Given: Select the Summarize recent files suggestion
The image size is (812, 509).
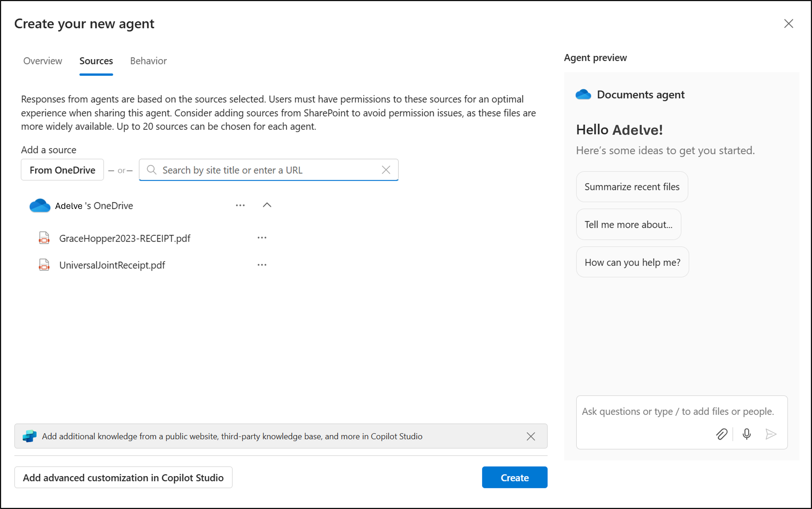Looking at the screenshot, I should [x=632, y=187].
